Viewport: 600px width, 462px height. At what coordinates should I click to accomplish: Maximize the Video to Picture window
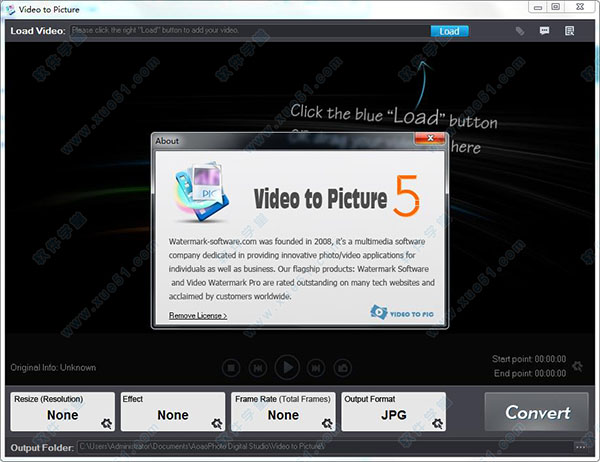coord(556,7)
